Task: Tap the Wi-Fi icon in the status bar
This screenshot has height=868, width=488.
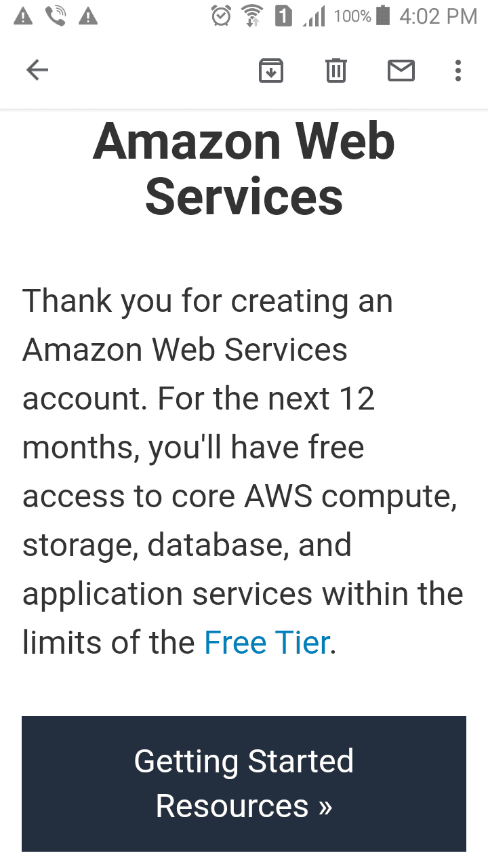Action: tap(251, 15)
